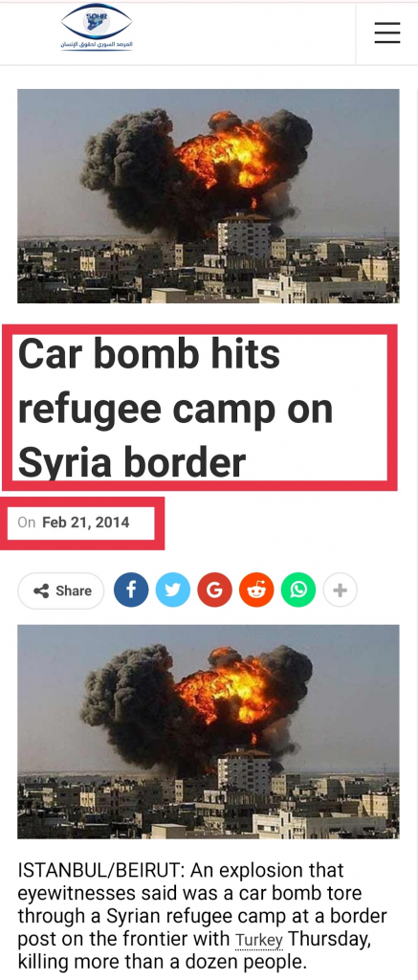Click the 'On' label before the date

pos(26,522)
